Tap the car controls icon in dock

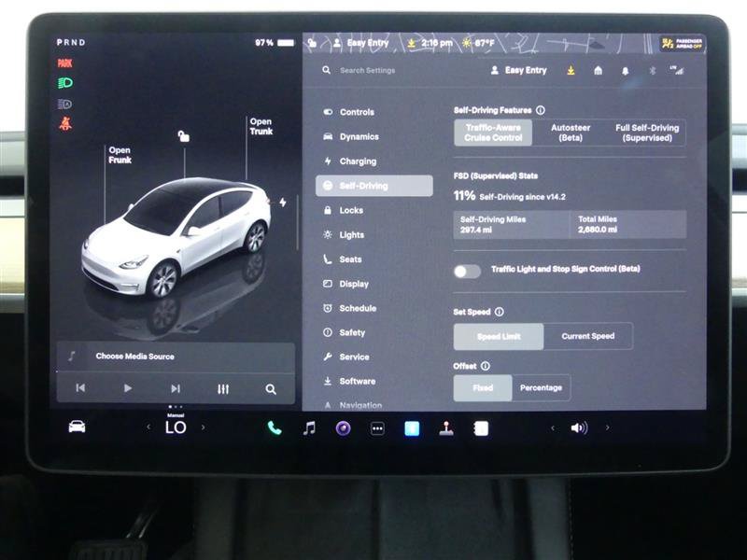[77, 427]
